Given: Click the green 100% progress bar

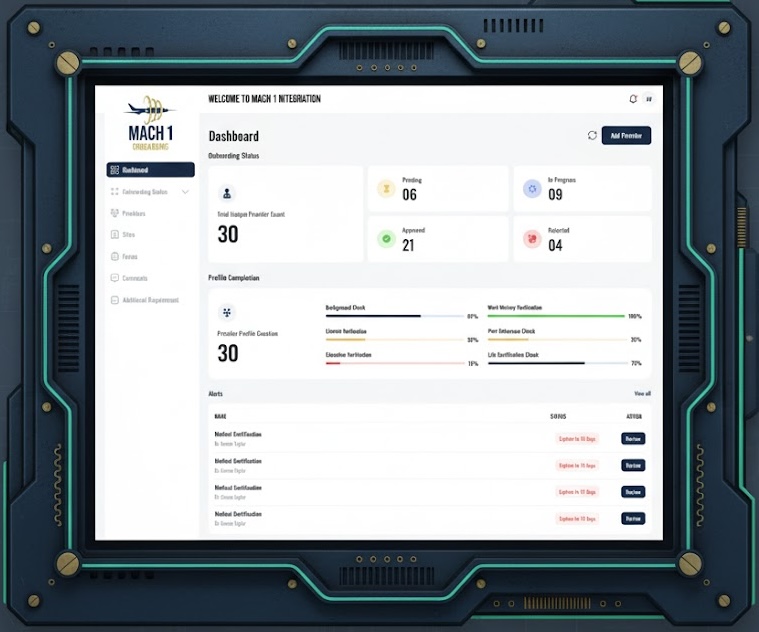Looking at the screenshot, I should 556,316.
